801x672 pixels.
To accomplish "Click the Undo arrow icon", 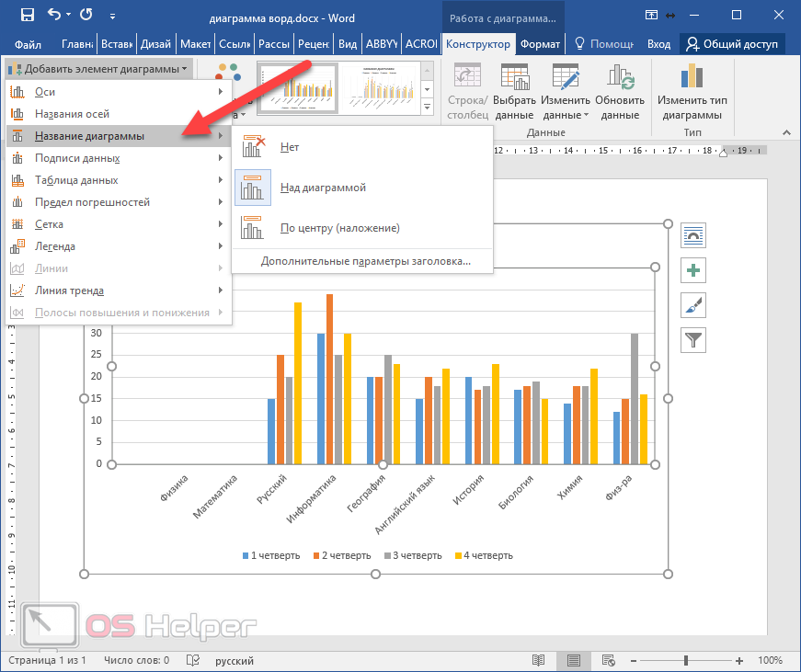I will 53,15.
